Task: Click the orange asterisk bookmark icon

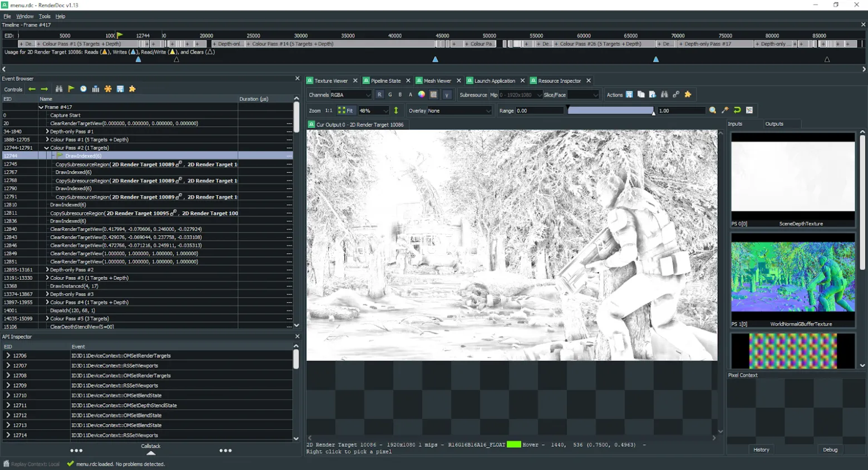Action: point(108,89)
